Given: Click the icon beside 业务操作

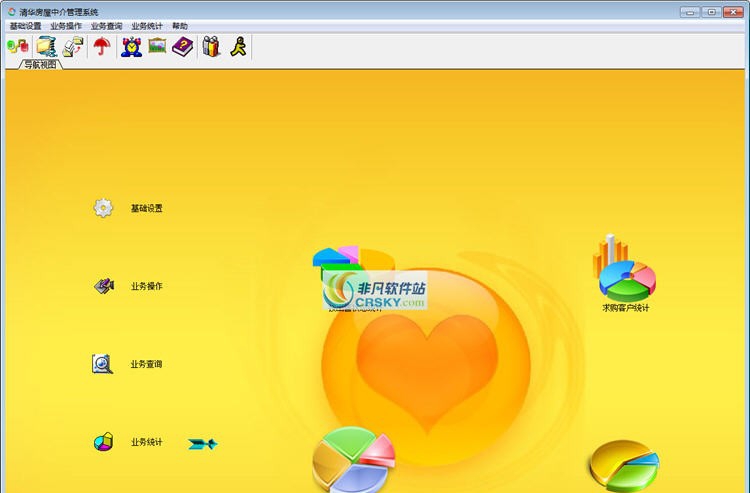Looking at the screenshot, I should coord(104,286).
